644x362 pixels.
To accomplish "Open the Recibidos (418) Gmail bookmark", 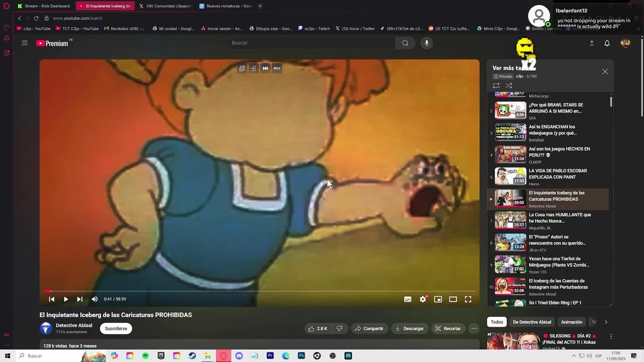I will pyautogui.click(x=124, y=29).
